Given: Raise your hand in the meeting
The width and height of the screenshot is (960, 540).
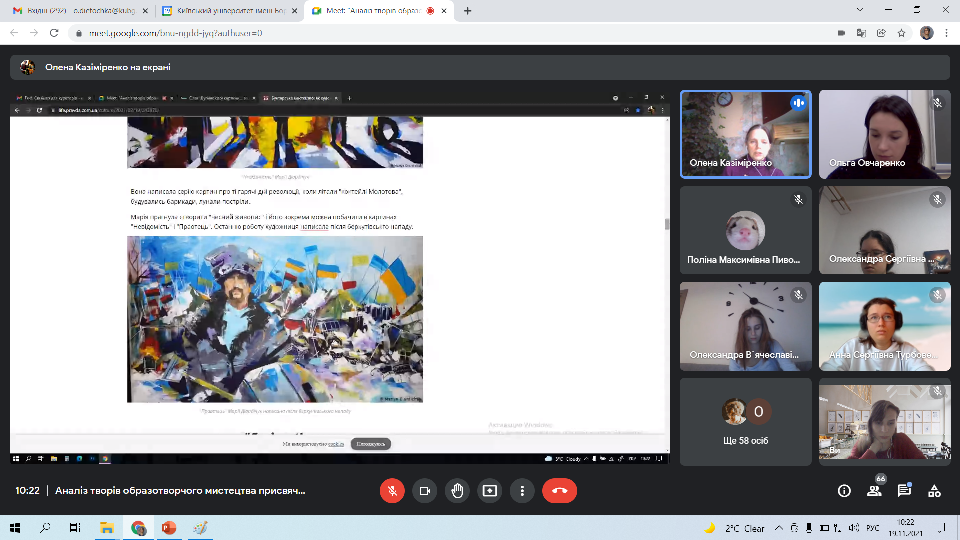Looking at the screenshot, I should click(457, 491).
